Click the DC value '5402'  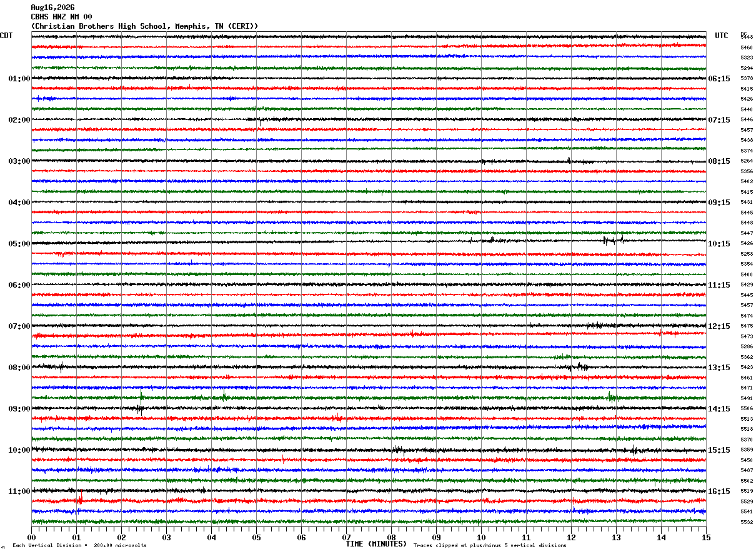coord(747,182)
